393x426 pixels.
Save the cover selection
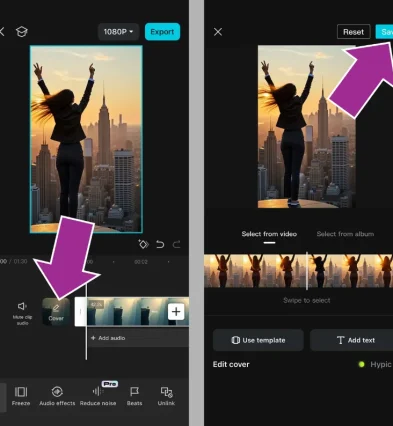(384, 32)
